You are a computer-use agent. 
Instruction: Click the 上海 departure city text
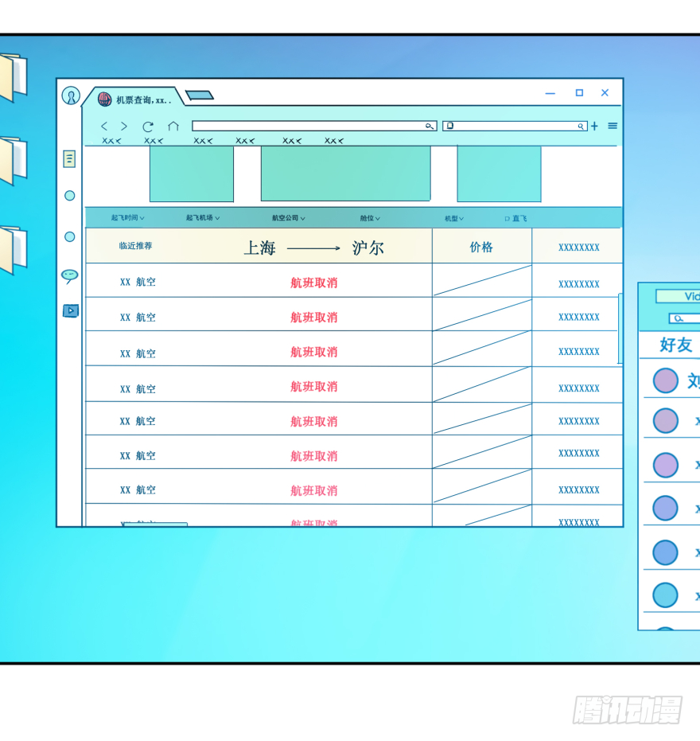[260, 248]
